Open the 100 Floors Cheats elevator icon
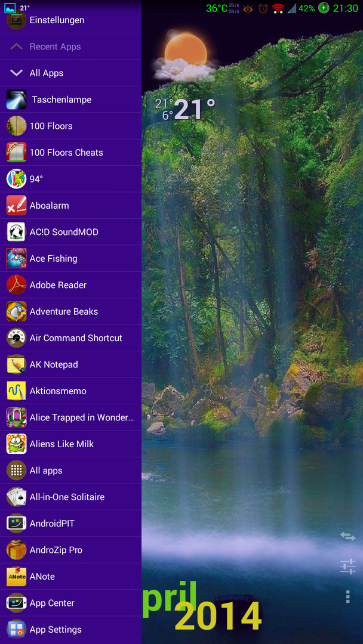The height and width of the screenshot is (644, 363). pyautogui.click(x=17, y=153)
